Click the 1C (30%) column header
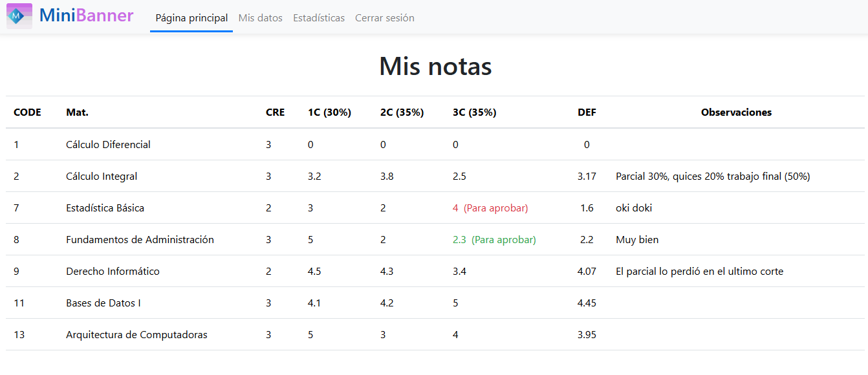868x375 pixels. coord(329,112)
